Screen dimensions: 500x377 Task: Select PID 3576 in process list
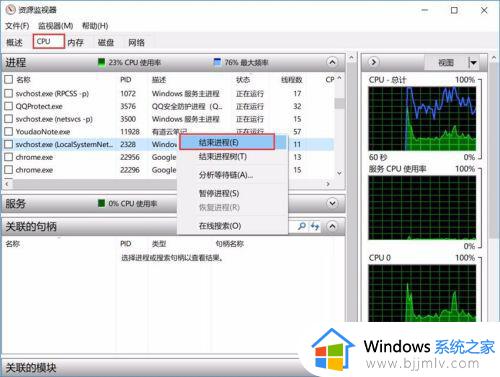(128, 106)
